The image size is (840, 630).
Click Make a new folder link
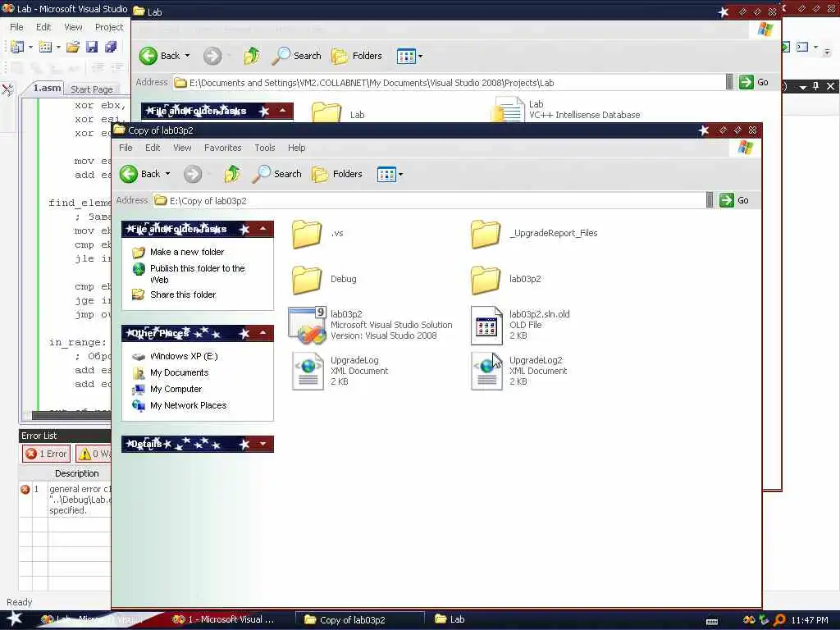coord(187,252)
